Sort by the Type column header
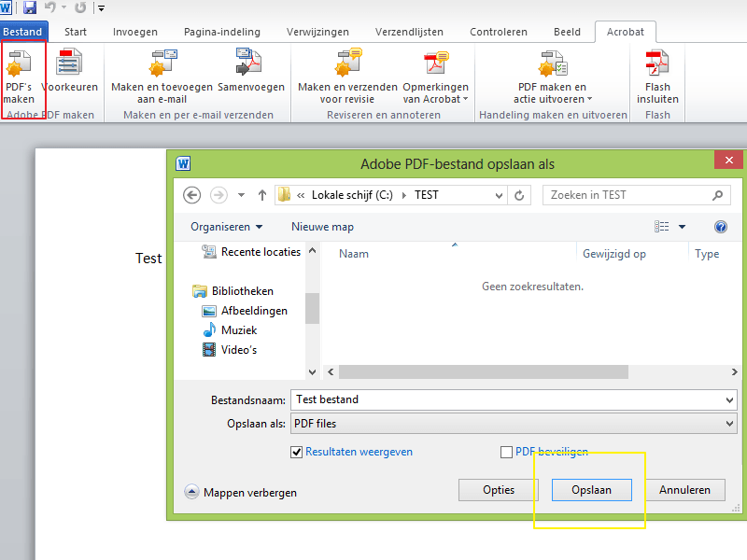747x560 pixels. [707, 254]
